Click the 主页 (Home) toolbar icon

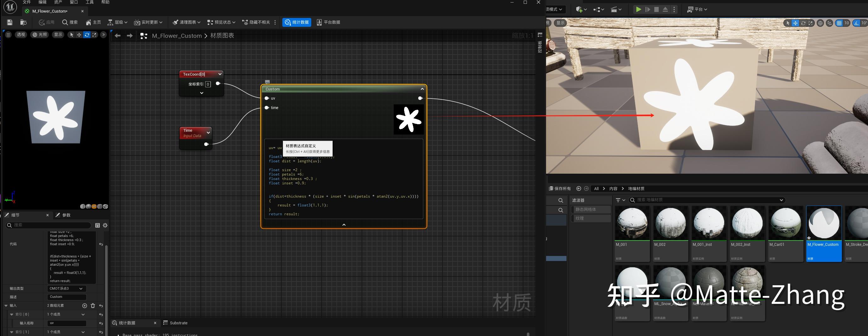click(93, 22)
